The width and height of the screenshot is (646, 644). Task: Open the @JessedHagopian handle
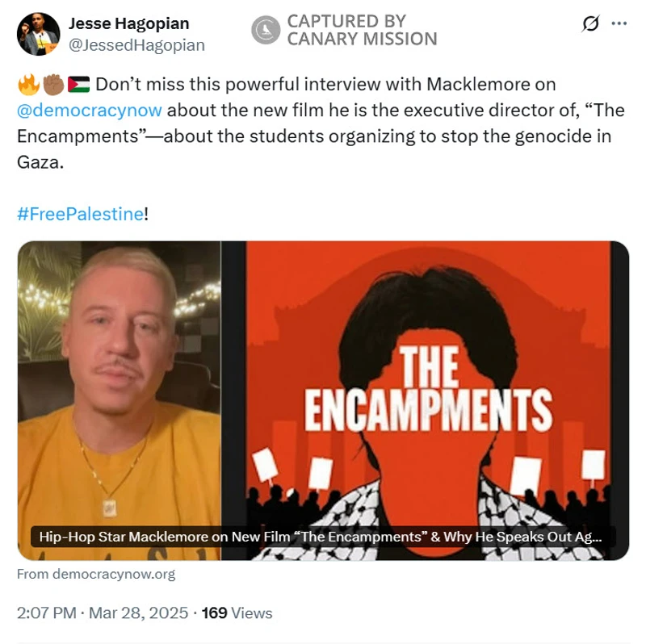(136, 45)
